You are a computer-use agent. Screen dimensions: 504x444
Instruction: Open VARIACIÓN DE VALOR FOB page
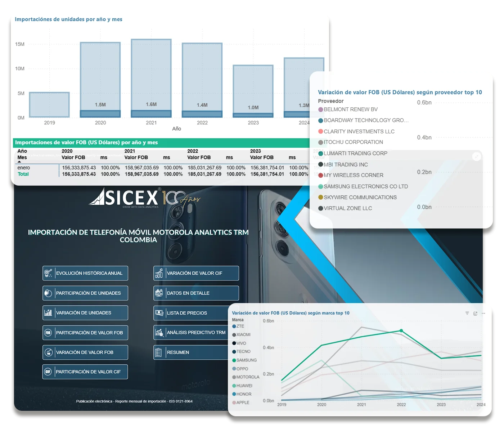pos(85,352)
